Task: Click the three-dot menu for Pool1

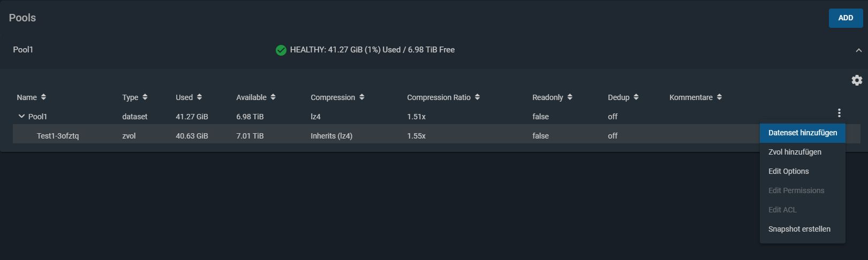Action: coord(839,113)
